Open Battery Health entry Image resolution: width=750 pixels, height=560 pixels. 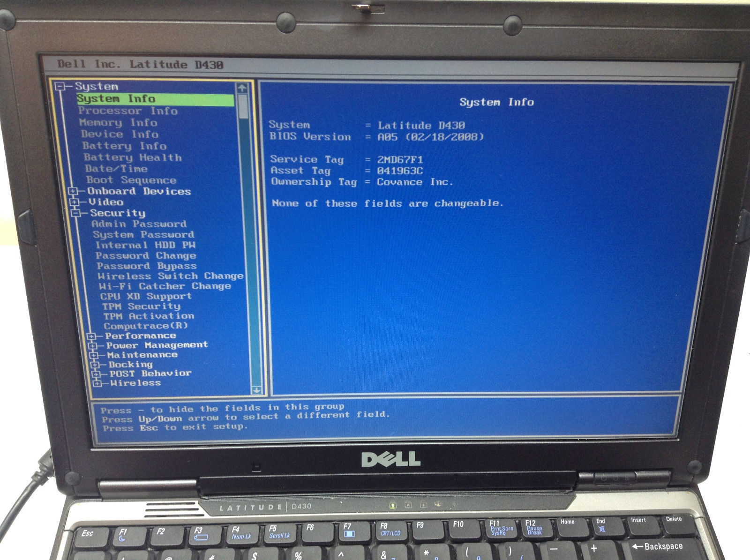133,158
